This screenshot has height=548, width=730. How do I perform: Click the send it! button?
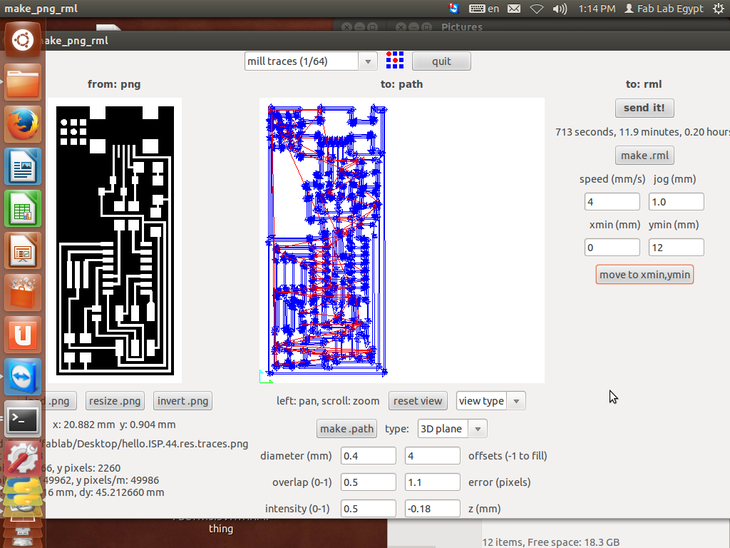point(644,108)
